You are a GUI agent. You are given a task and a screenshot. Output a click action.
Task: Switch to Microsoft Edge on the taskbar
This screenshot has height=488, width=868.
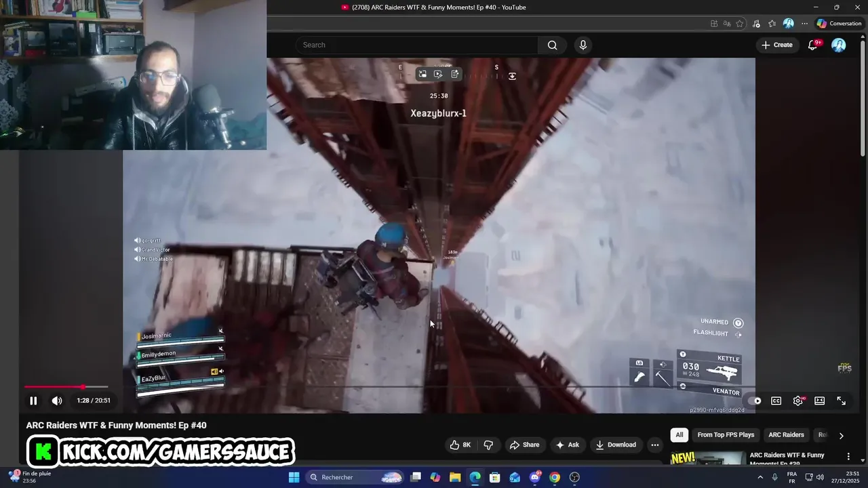[x=475, y=477]
